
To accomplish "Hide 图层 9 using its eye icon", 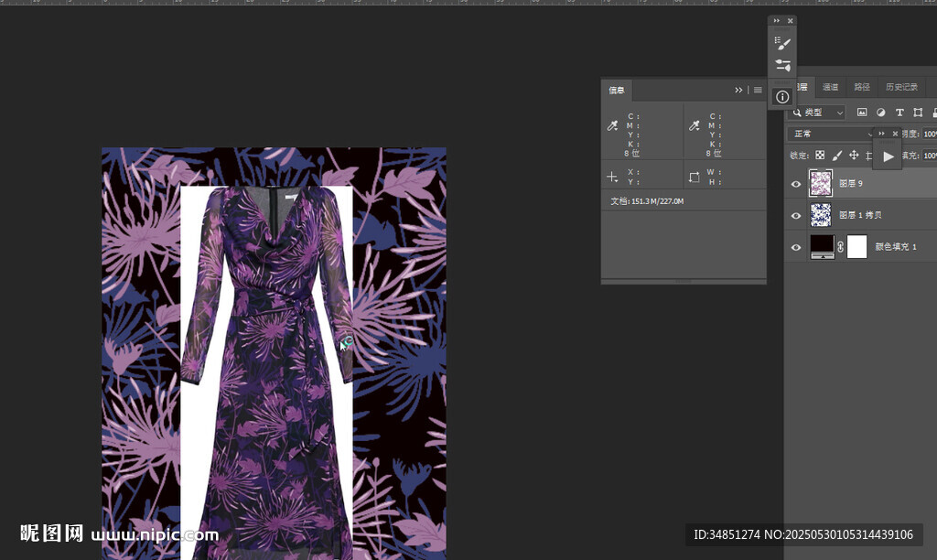I will (796, 184).
